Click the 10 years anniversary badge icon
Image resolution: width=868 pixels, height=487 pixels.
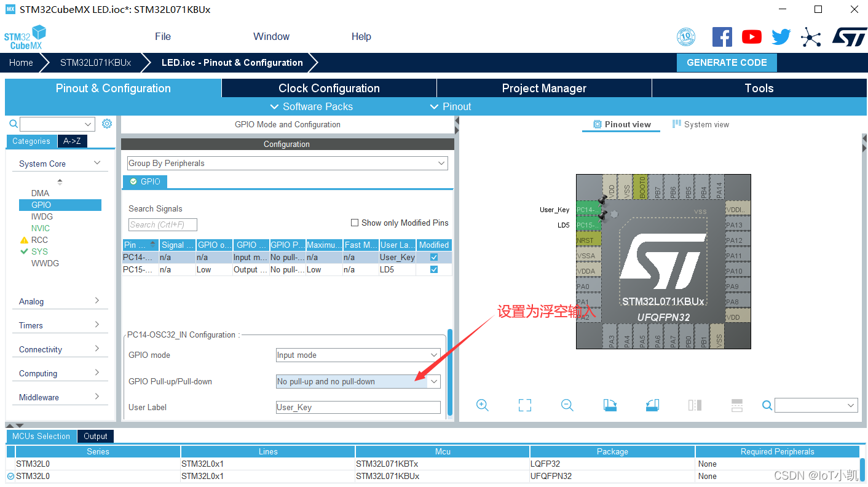(x=686, y=37)
